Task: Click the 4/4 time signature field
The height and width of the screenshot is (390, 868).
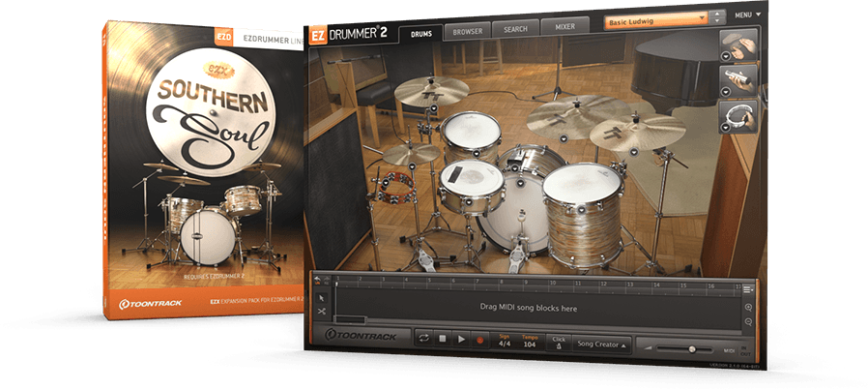Action: [x=505, y=344]
